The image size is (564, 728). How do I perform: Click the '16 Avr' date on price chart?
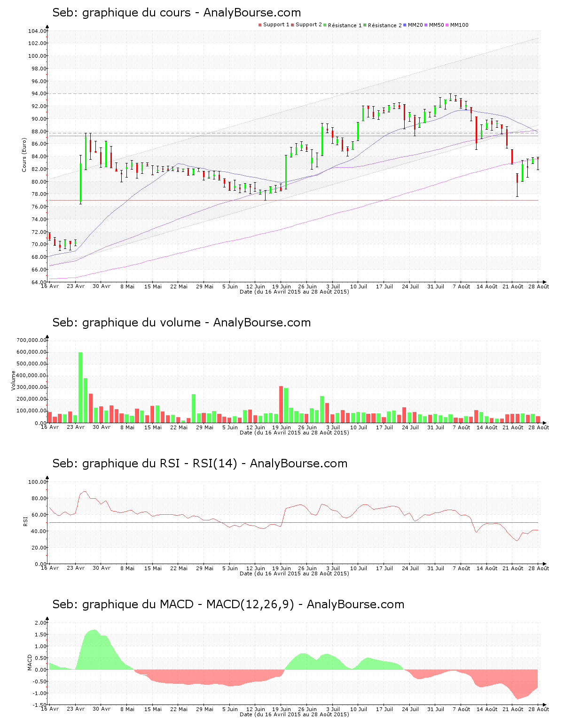(50, 287)
